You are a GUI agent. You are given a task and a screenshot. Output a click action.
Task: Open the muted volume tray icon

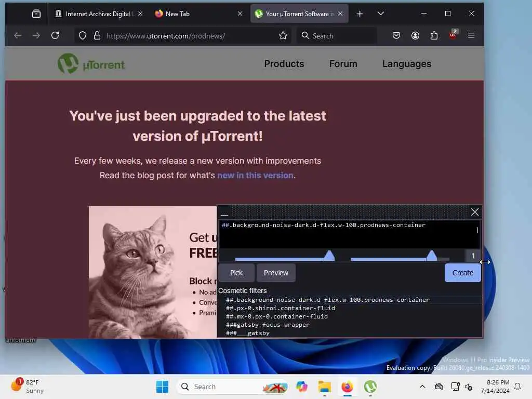click(469, 387)
